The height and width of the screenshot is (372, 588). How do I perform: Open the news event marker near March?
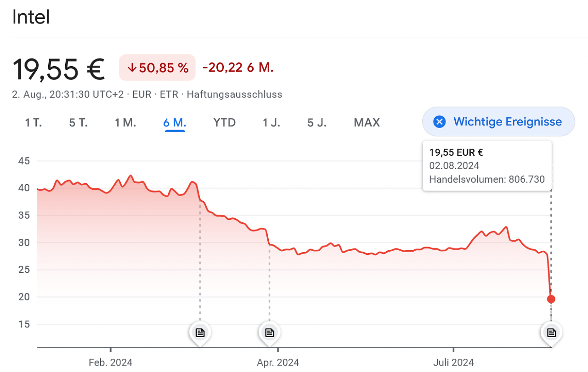click(200, 332)
